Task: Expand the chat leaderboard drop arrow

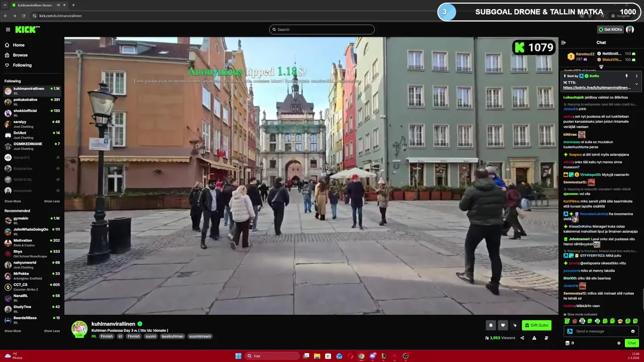Action: (x=601, y=67)
